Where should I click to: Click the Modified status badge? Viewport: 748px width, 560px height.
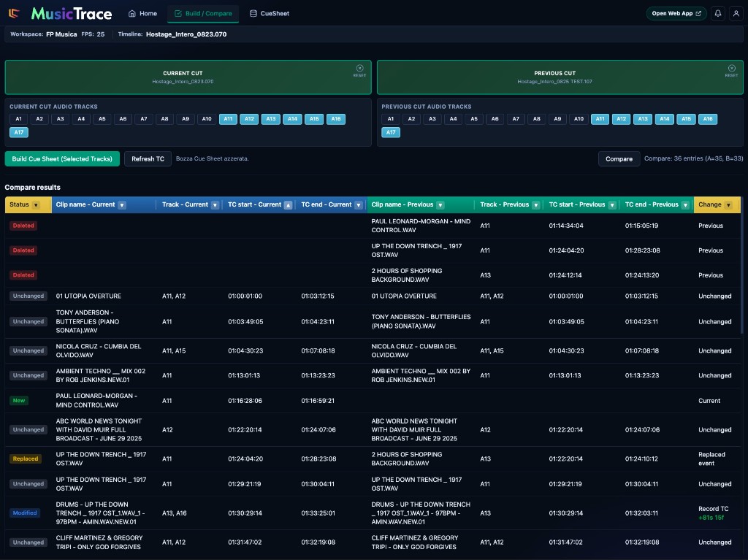pyautogui.click(x=25, y=513)
